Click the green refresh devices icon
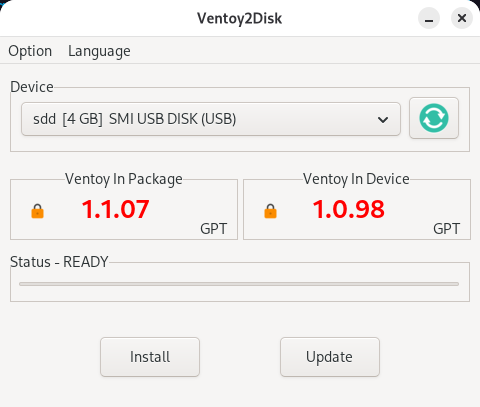 pyautogui.click(x=434, y=118)
